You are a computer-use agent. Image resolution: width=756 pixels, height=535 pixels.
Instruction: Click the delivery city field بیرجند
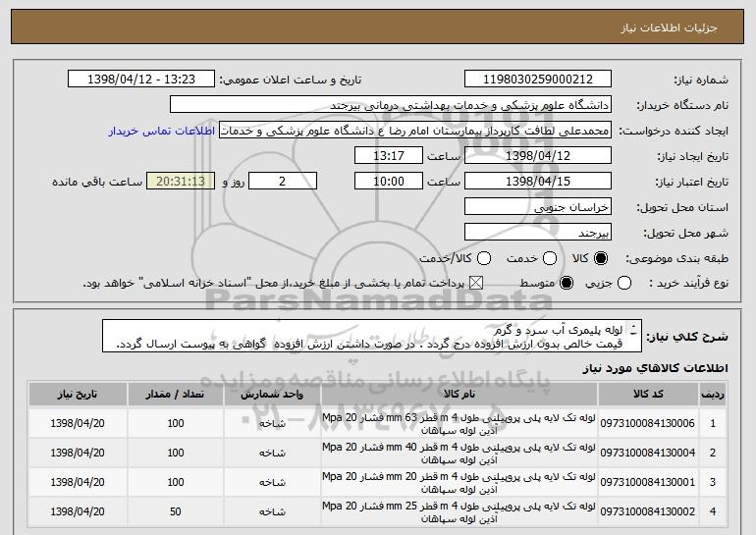pyautogui.click(x=538, y=233)
